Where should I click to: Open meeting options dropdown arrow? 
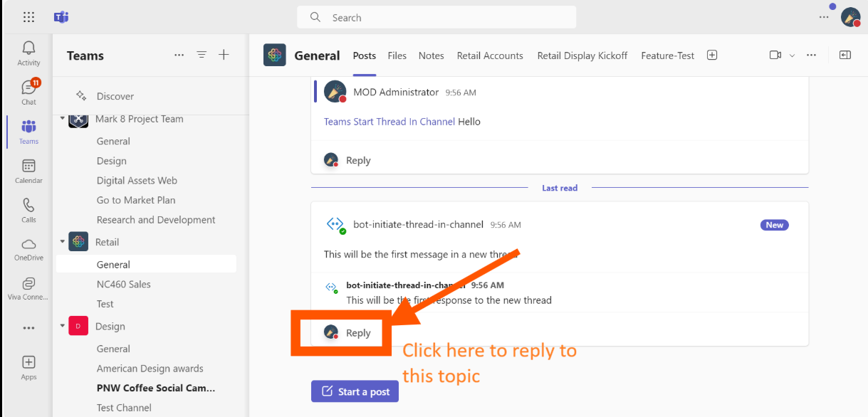pos(792,55)
